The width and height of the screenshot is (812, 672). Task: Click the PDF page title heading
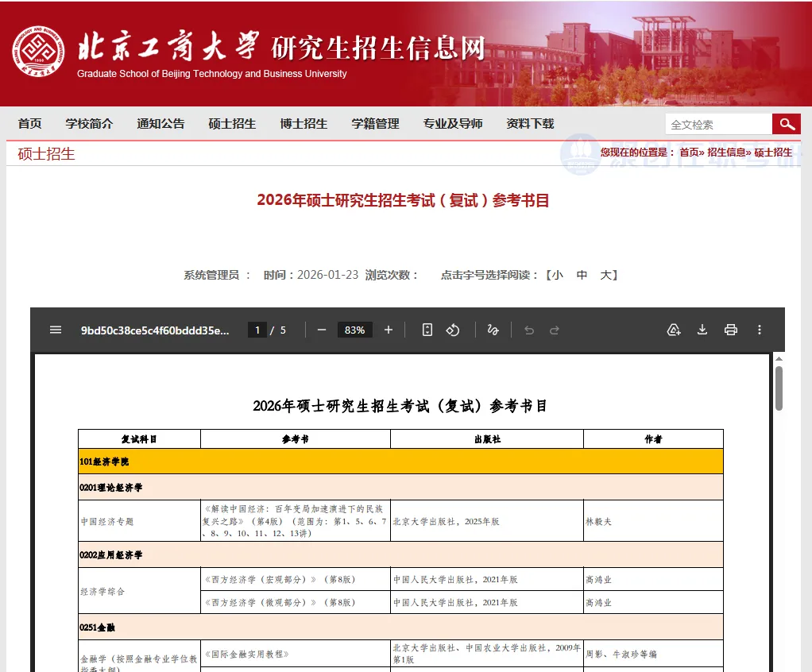click(x=400, y=406)
